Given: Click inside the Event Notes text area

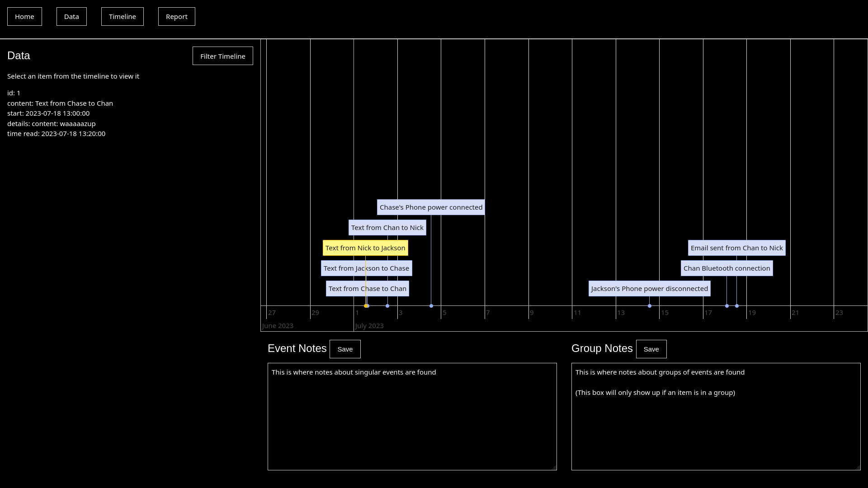Looking at the screenshot, I should 412,417.
